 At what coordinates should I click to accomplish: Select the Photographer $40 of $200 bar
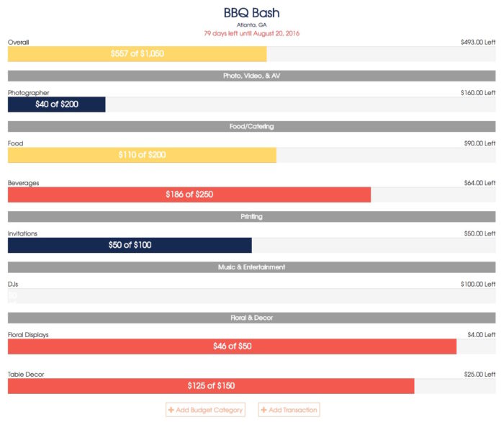[57, 104]
